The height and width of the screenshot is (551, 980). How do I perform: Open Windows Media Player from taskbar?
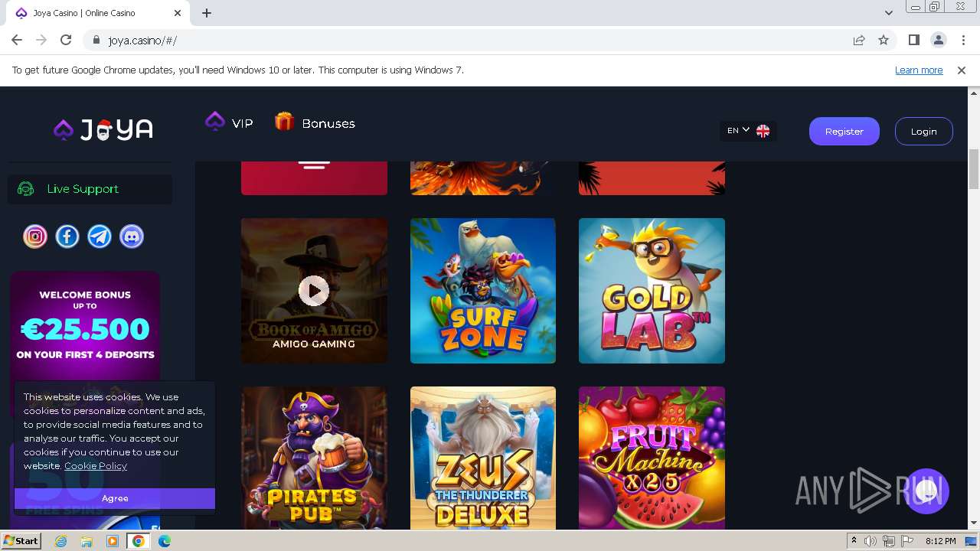[x=113, y=541]
